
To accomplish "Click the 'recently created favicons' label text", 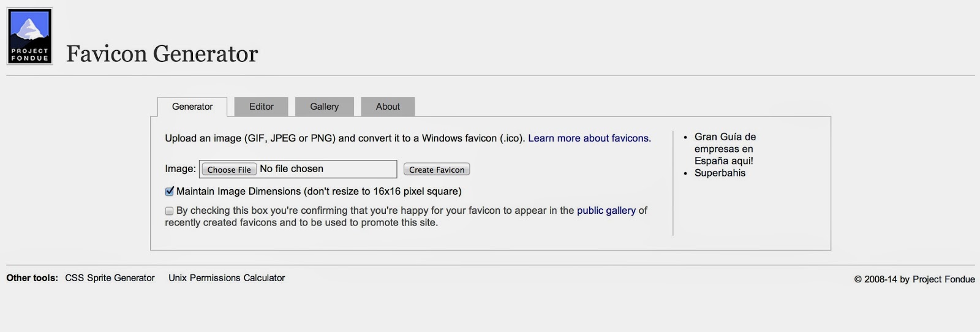I will click(x=221, y=223).
